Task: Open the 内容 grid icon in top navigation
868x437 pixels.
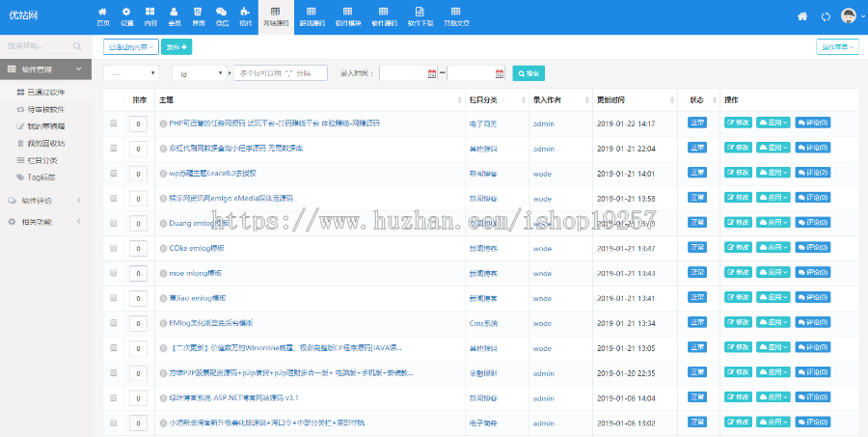Action: (150, 12)
